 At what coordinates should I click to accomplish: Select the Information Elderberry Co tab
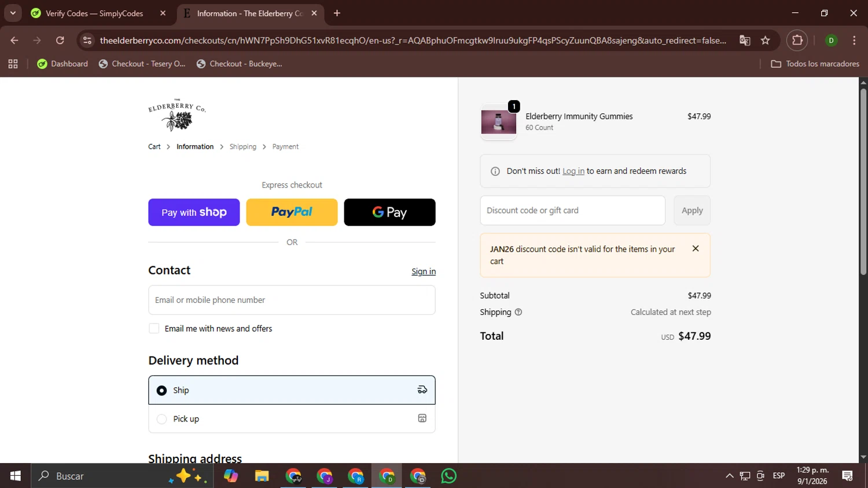[x=249, y=13]
